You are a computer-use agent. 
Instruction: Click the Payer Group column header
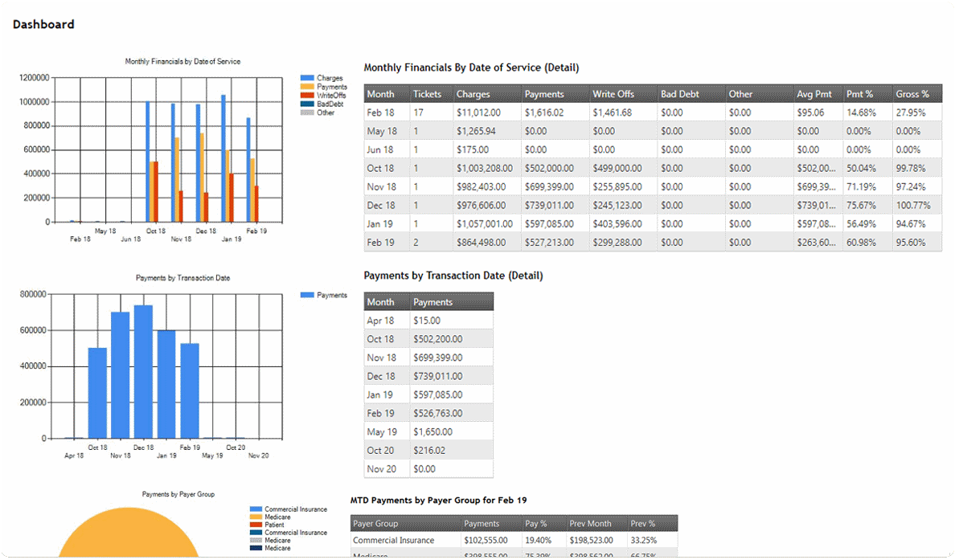tap(375, 524)
